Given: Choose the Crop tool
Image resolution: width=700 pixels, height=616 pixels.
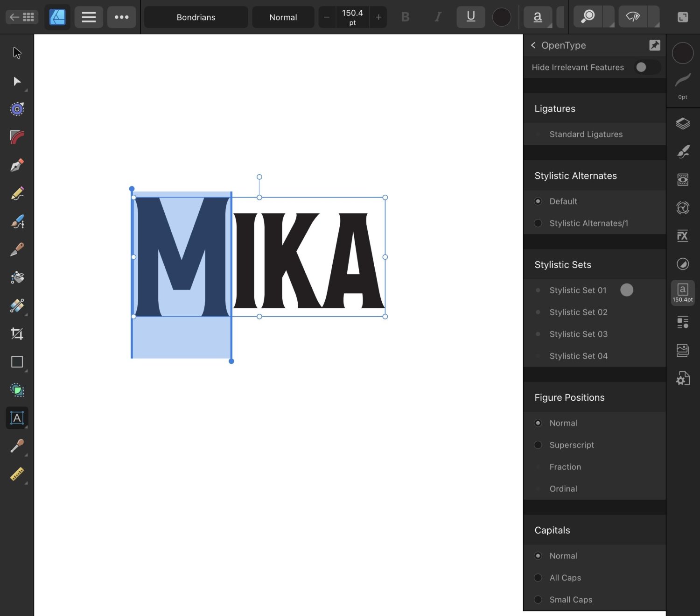Looking at the screenshot, I should point(17,334).
